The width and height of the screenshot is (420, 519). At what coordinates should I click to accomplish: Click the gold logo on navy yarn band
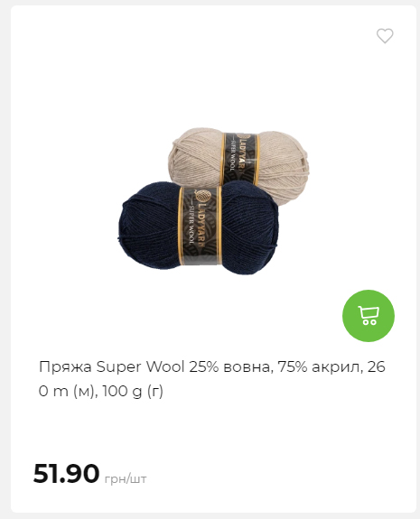point(202,196)
